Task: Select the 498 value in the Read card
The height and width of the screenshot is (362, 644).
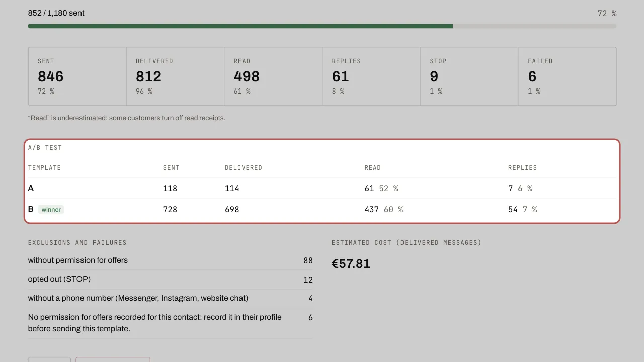Action: pyautogui.click(x=247, y=76)
